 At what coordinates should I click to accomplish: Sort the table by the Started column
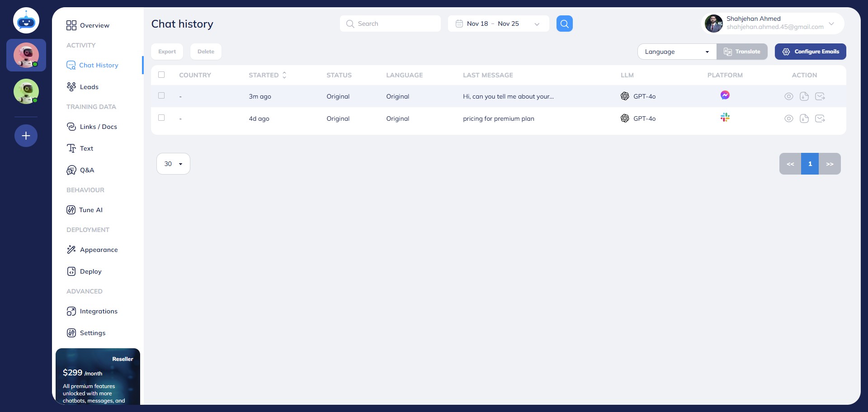pyautogui.click(x=284, y=75)
